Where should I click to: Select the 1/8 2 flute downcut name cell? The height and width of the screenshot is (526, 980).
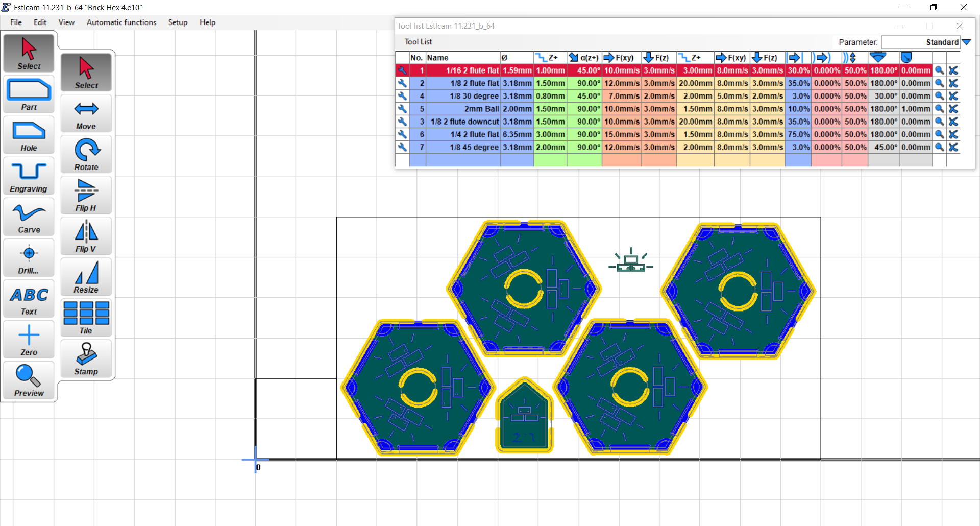[x=463, y=122]
